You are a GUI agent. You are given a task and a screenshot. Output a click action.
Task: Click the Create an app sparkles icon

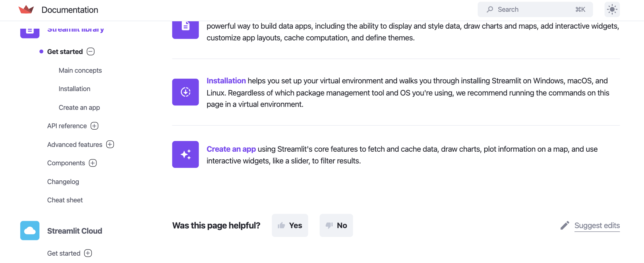[185, 154]
